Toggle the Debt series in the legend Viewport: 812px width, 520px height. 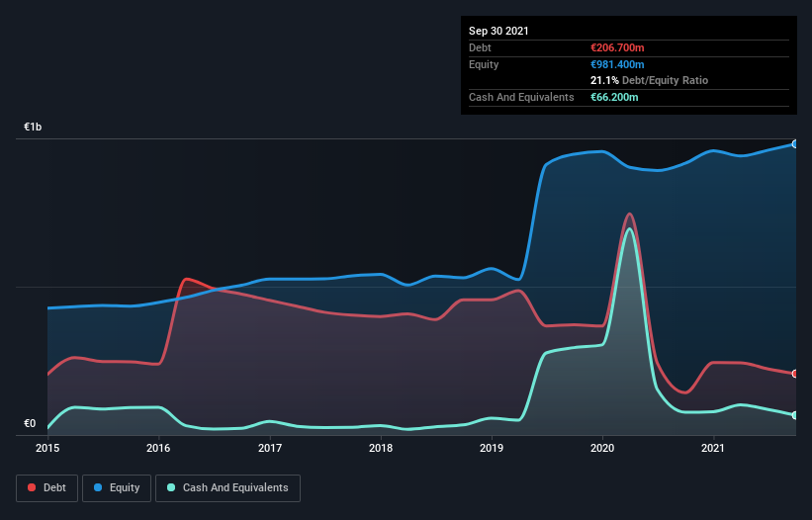point(46,488)
